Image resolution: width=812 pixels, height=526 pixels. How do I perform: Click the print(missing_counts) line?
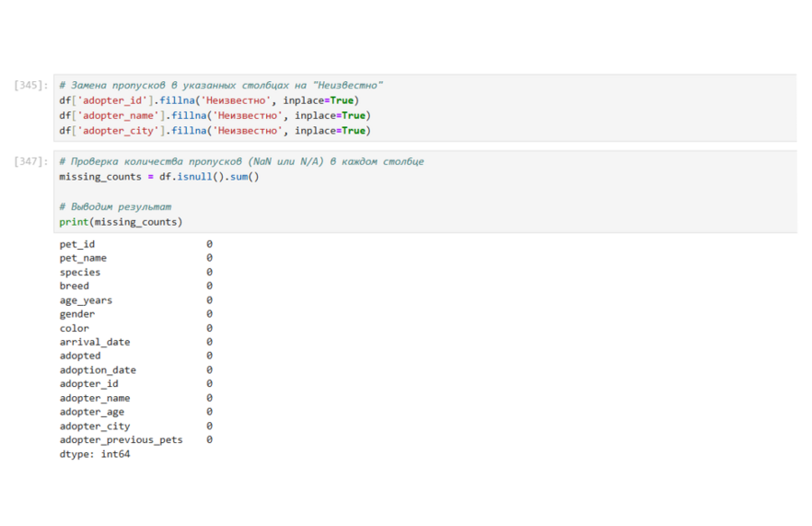point(121,222)
